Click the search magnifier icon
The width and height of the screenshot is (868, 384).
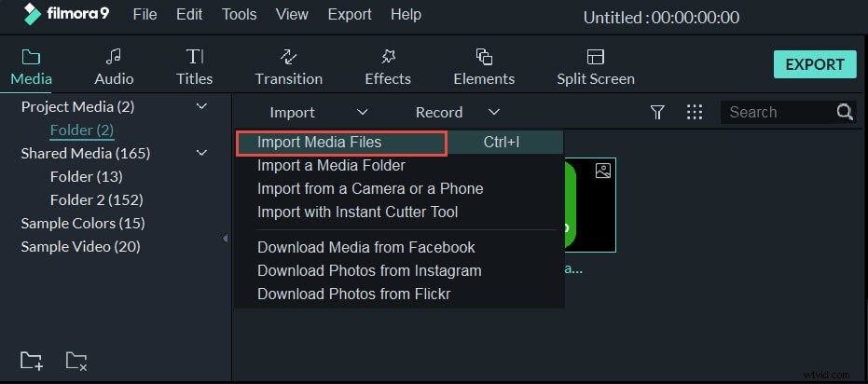pos(845,113)
